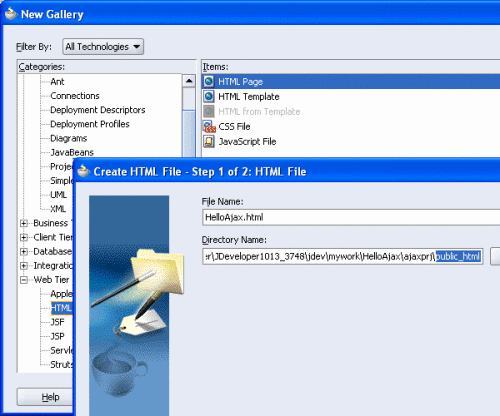Select JavaBeans category

coord(72,152)
